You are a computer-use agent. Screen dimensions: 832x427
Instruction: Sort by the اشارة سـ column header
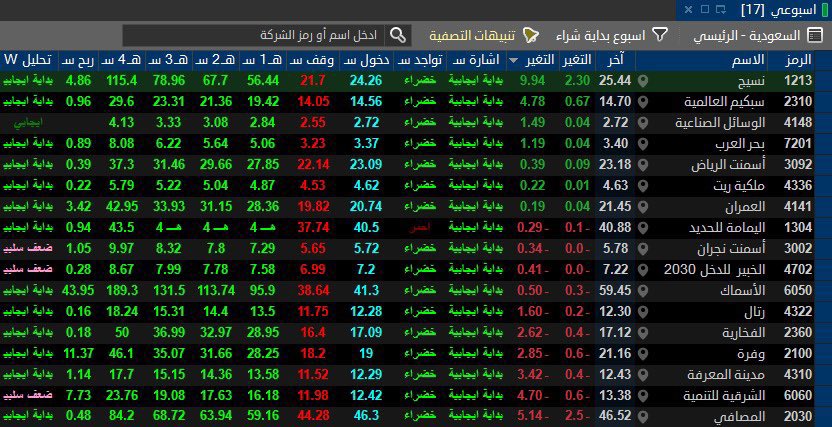coord(476,60)
